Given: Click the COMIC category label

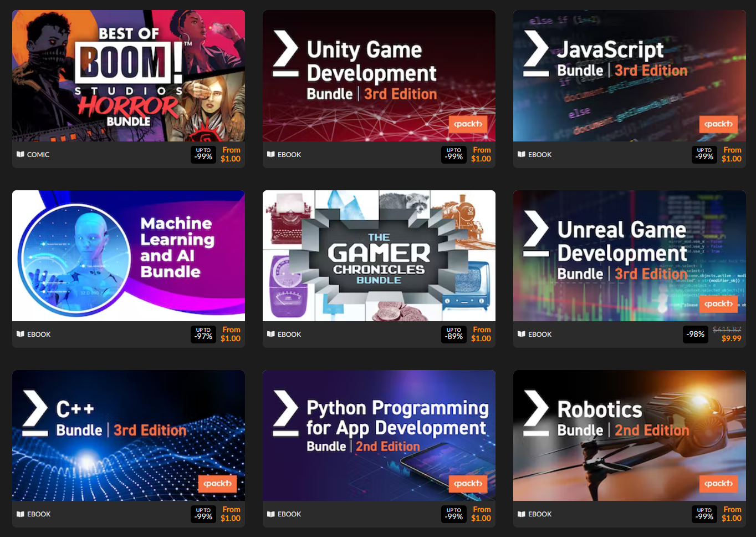Looking at the screenshot, I should point(38,155).
